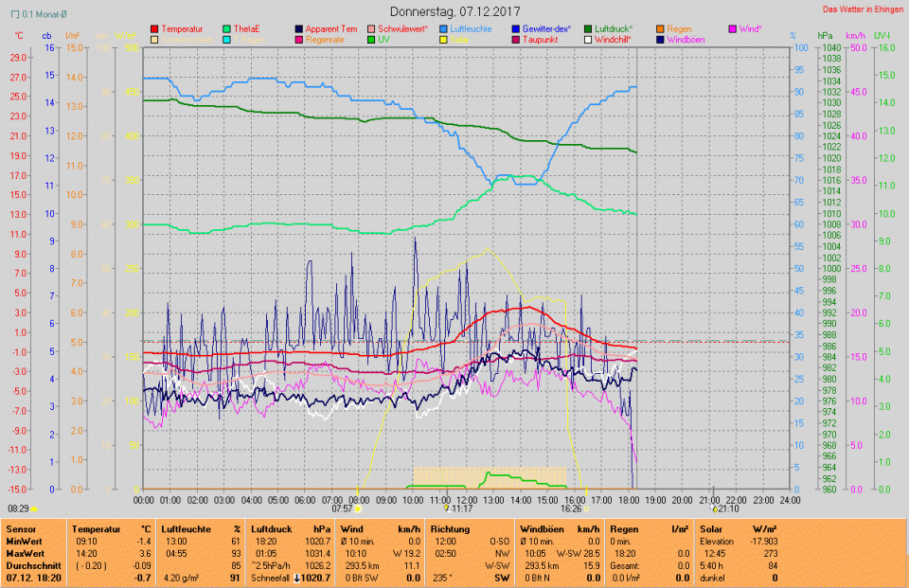Open the Das Wetter in Ehingen link

[x=862, y=9]
